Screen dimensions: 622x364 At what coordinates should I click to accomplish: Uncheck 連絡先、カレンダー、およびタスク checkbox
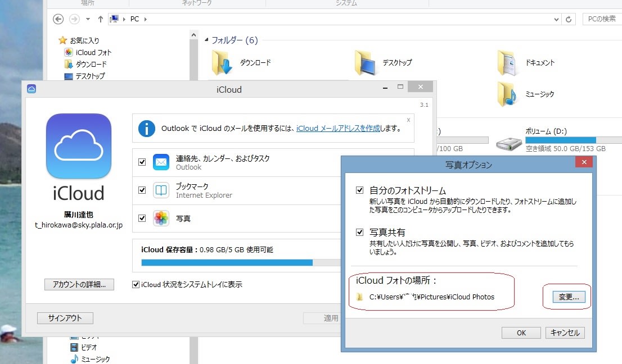(x=142, y=162)
